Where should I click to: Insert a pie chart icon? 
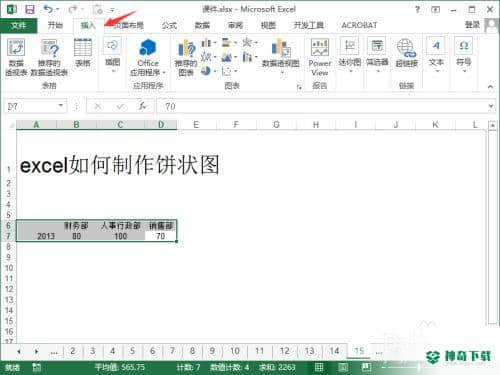pyautogui.click(x=206, y=71)
